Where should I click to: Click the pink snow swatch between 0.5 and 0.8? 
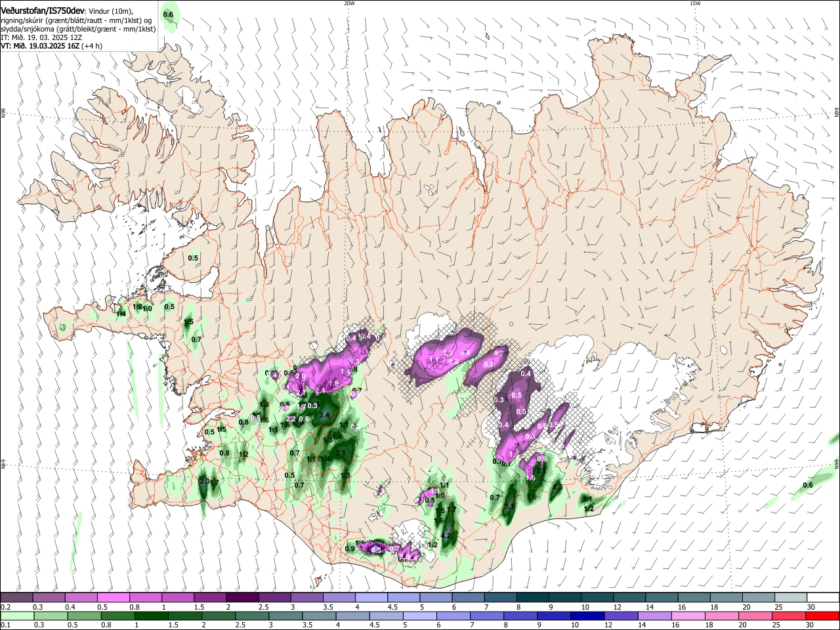113,598
